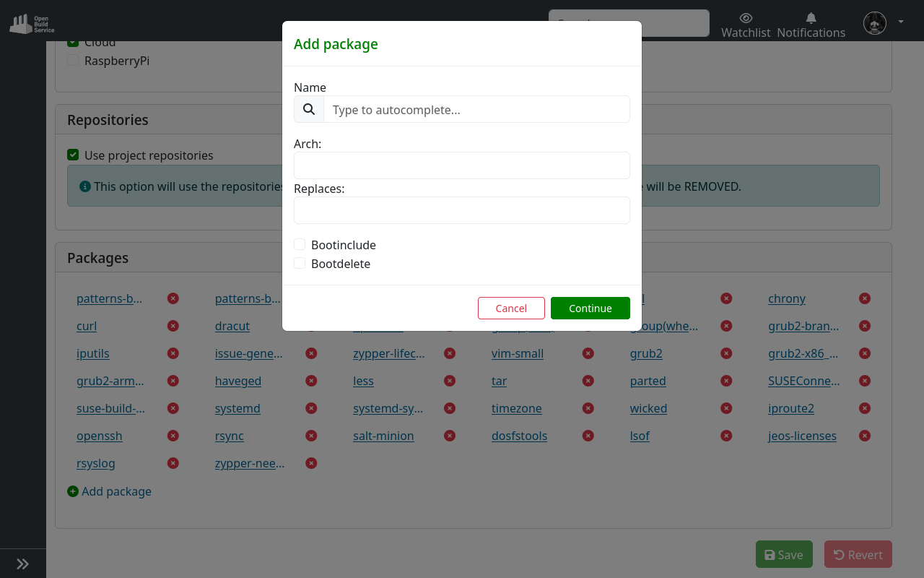This screenshot has width=924, height=578.
Task: Click the Revert button at the bottom
Action: [858, 554]
